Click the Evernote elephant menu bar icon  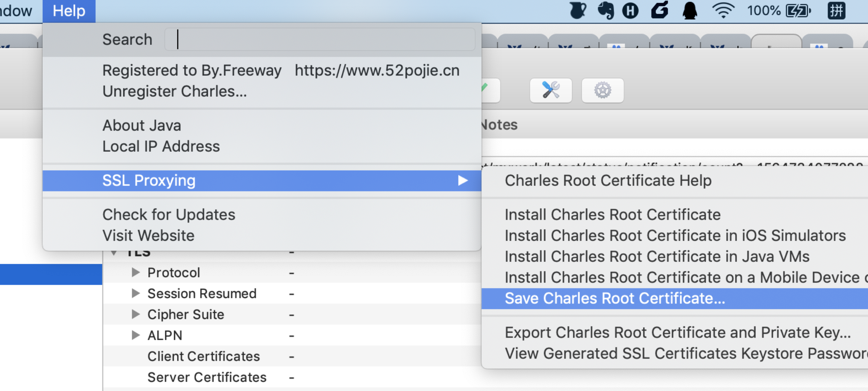tap(606, 10)
